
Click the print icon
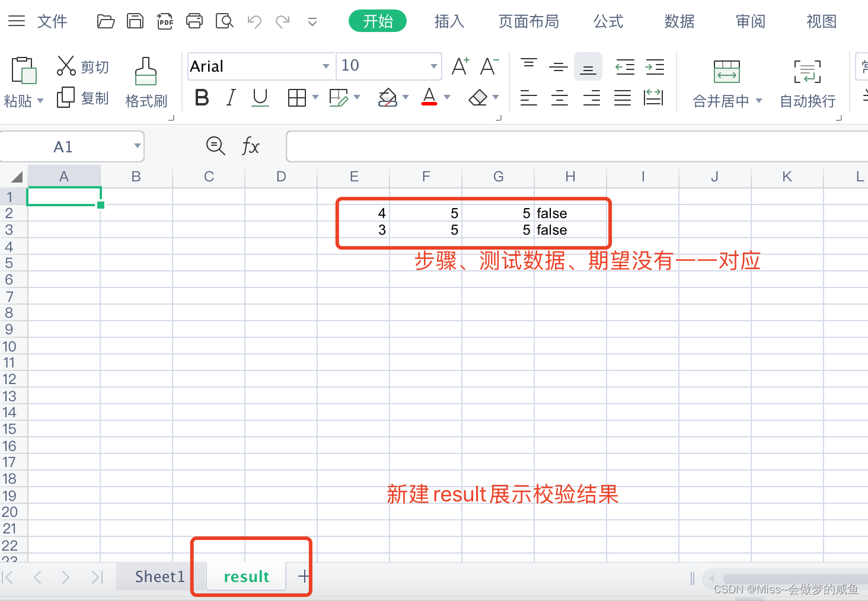point(194,22)
